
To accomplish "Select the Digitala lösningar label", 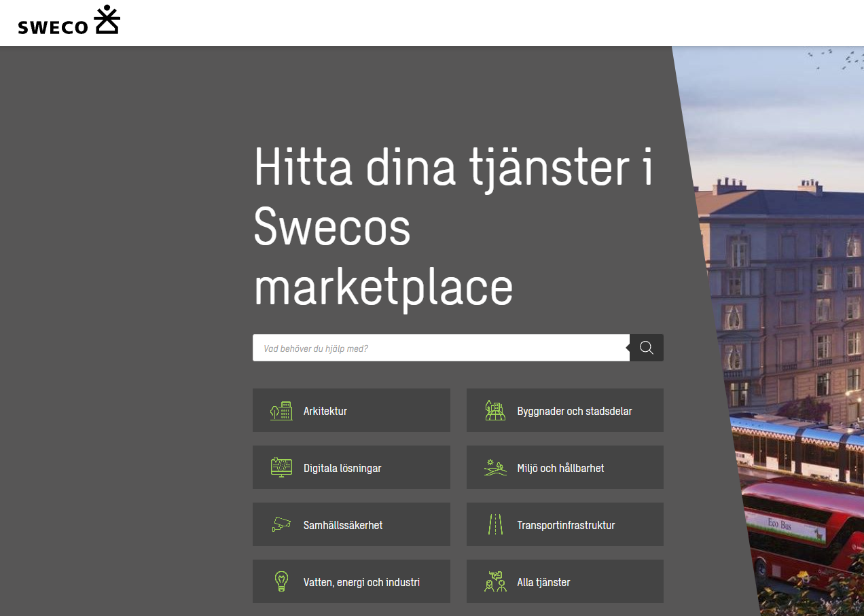I will [342, 468].
